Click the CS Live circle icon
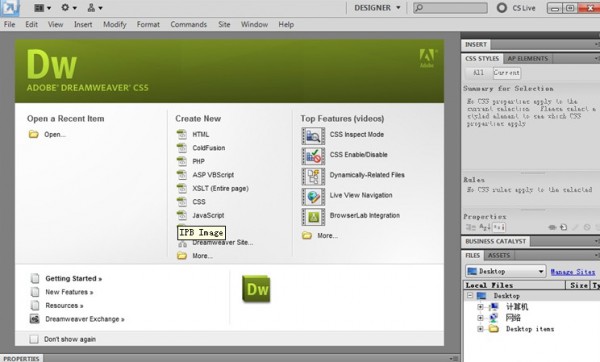600x362 pixels. (x=502, y=8)
